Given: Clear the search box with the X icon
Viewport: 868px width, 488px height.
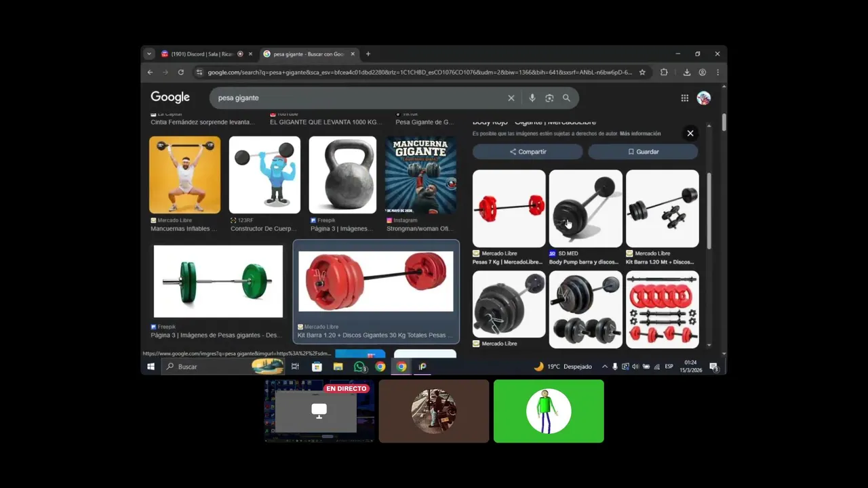Looking at the screenshot, I should 511,98.
